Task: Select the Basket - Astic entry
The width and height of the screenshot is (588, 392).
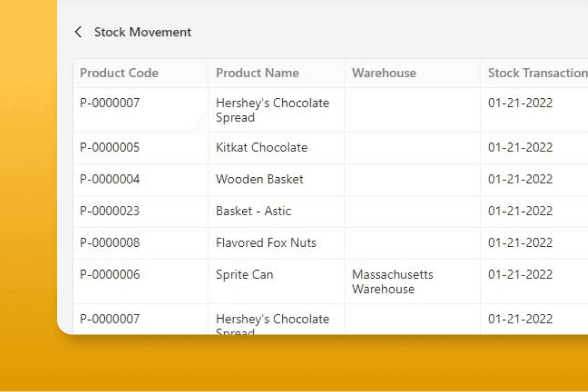Action: click(254, 211)
